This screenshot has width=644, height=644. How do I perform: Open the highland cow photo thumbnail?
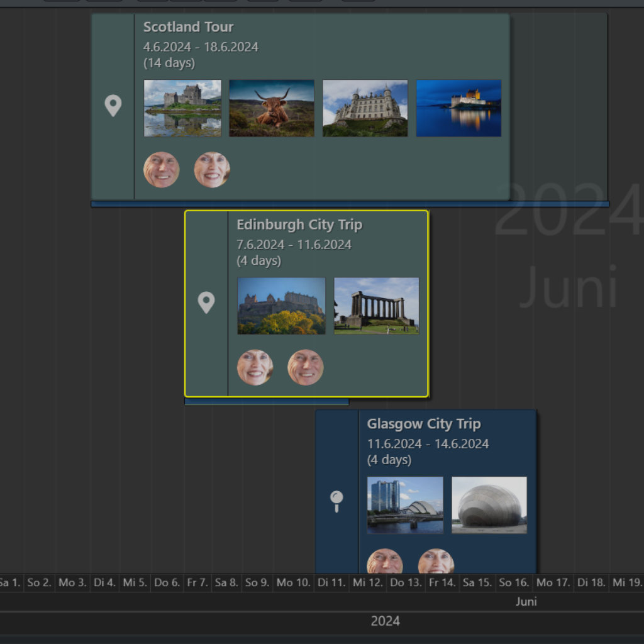tap(271, 108)
